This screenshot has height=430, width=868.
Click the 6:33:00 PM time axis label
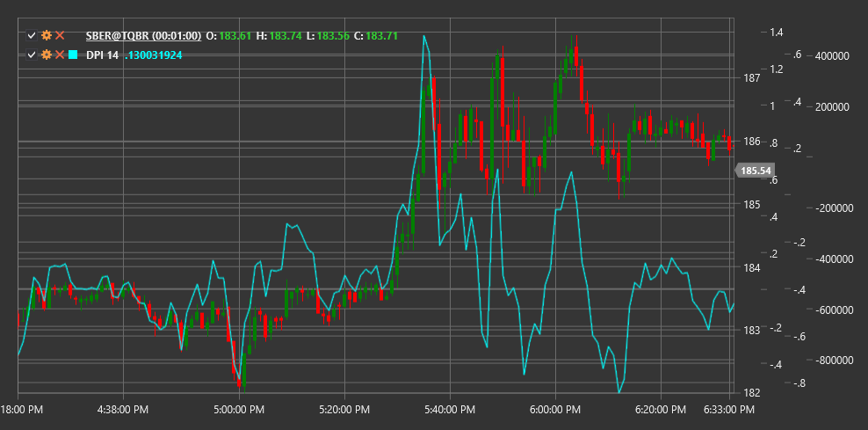click(728, 410)
